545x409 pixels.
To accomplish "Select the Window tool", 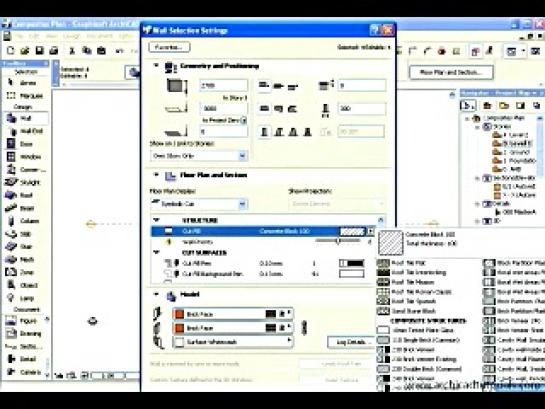I will coord(25,157).
